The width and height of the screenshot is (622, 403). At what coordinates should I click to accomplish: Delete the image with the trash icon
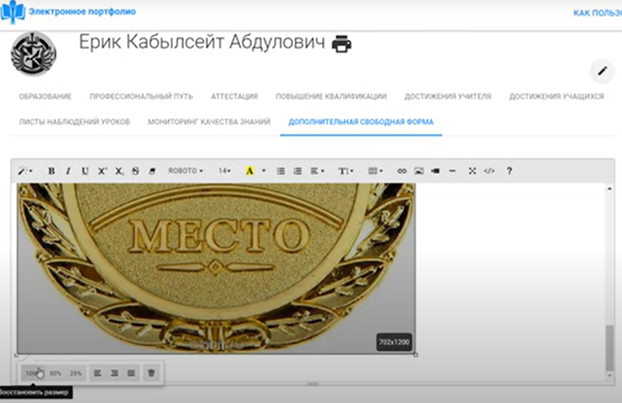(150, 372)
